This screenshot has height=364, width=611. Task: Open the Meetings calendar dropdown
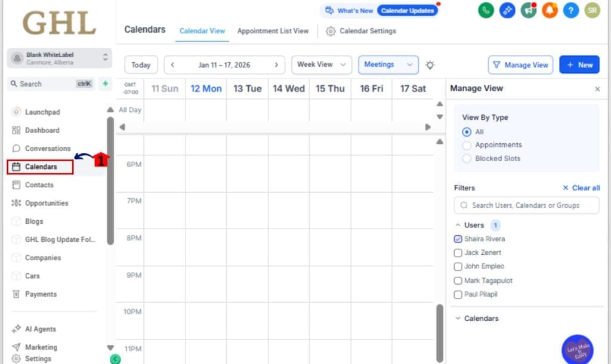[x=388, y=64]
